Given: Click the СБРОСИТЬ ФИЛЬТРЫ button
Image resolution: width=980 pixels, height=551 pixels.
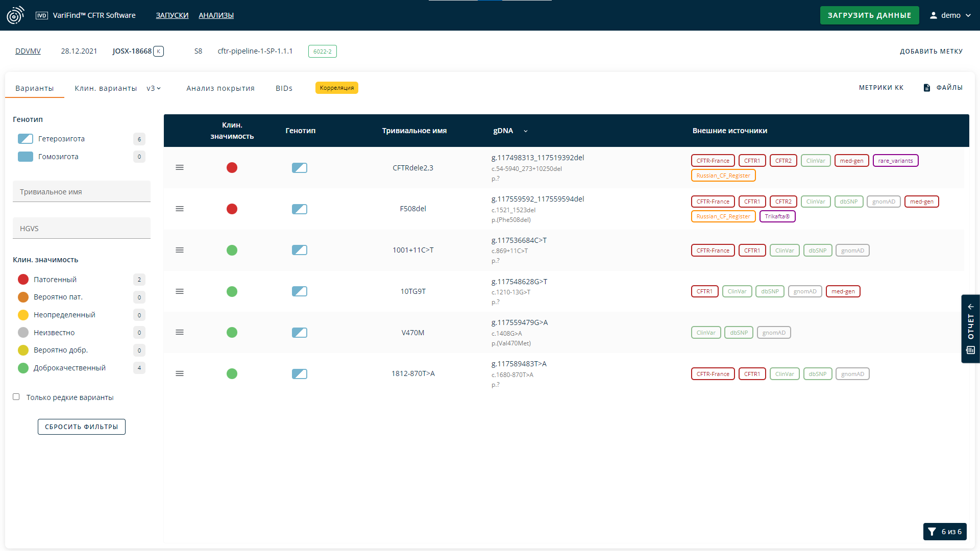Looking at the screenshot, I should click(x=82, y=427).
